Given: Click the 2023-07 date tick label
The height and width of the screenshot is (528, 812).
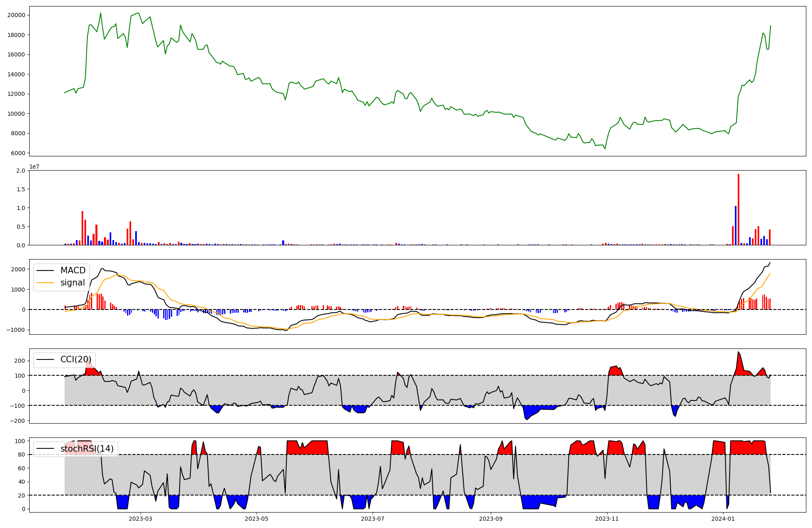Looking at the screenshot, I should 373,519.
